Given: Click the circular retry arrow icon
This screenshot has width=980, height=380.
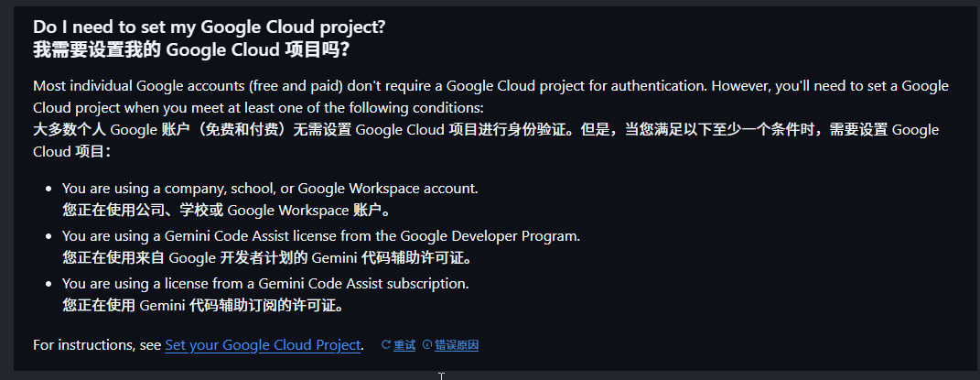Looking at the screenshot, I should (x=386, y=345).
